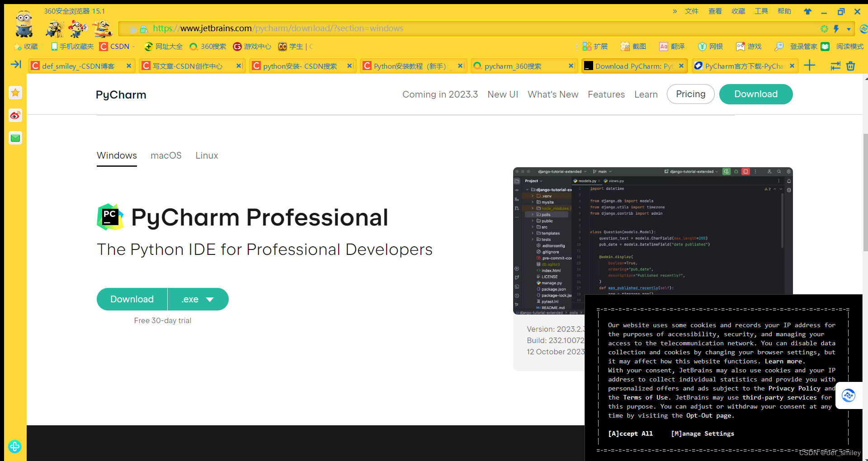Expand the » overflow menu
This screenshot has height=461, width=868.
[675, 11]
